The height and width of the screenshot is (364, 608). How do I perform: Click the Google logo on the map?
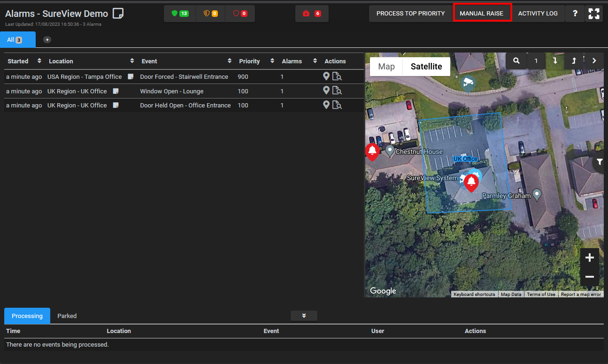pos(383,291)
